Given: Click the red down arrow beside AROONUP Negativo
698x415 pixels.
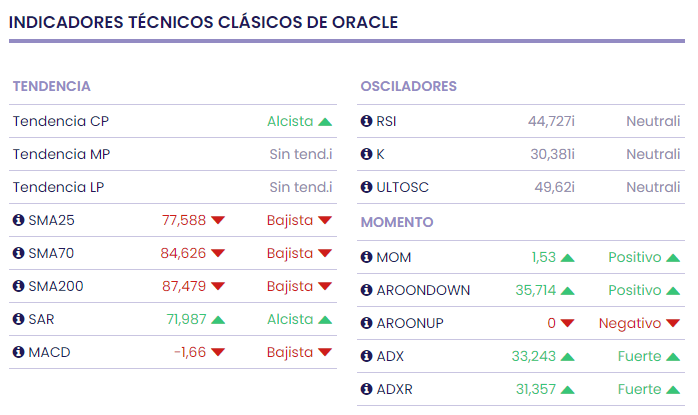Looking at the screenshot, I should click(673, 324).
